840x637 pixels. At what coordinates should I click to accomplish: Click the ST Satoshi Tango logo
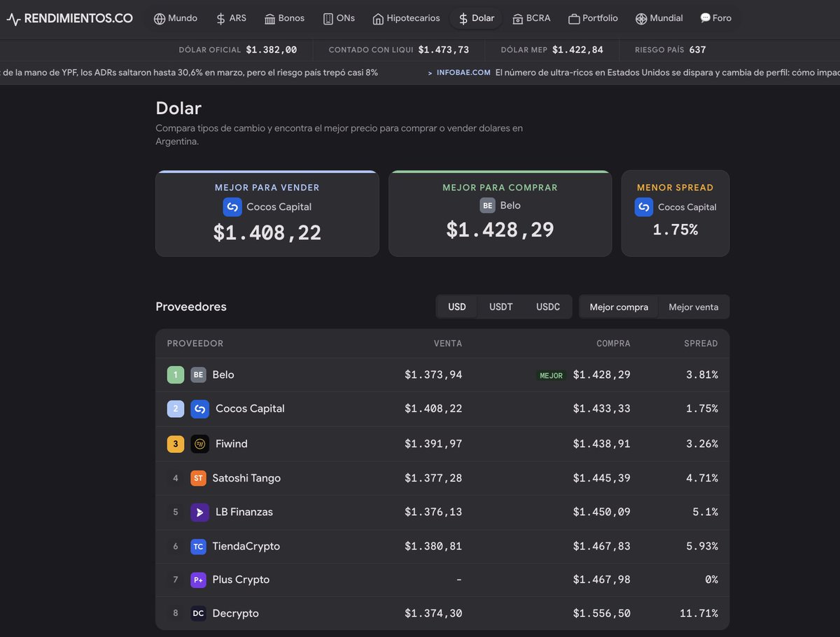198,478
